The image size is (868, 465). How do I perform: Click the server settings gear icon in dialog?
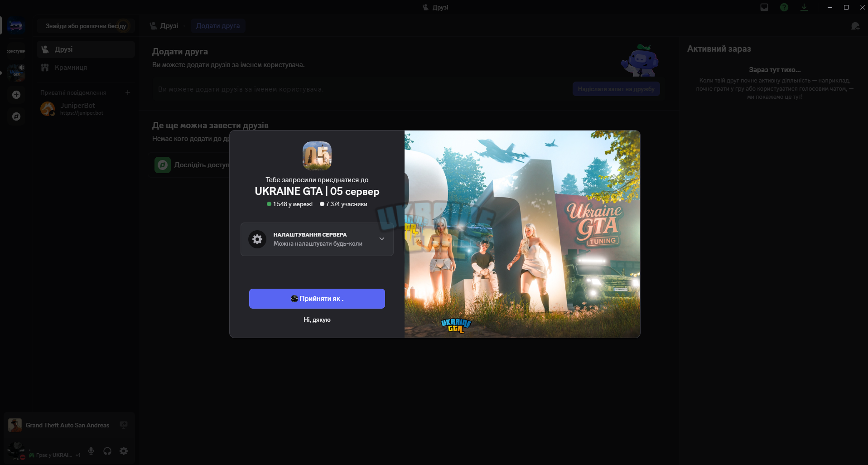[x=257, y=239]
